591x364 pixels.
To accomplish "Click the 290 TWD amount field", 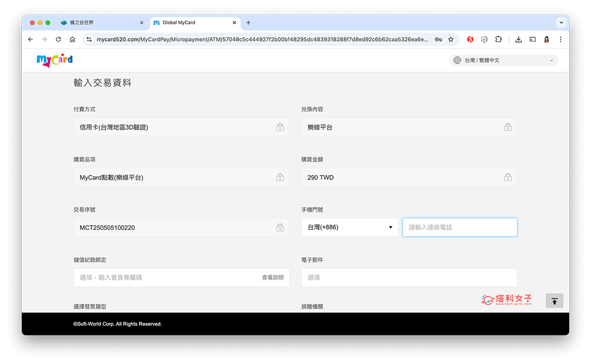I will pos(409,177).
